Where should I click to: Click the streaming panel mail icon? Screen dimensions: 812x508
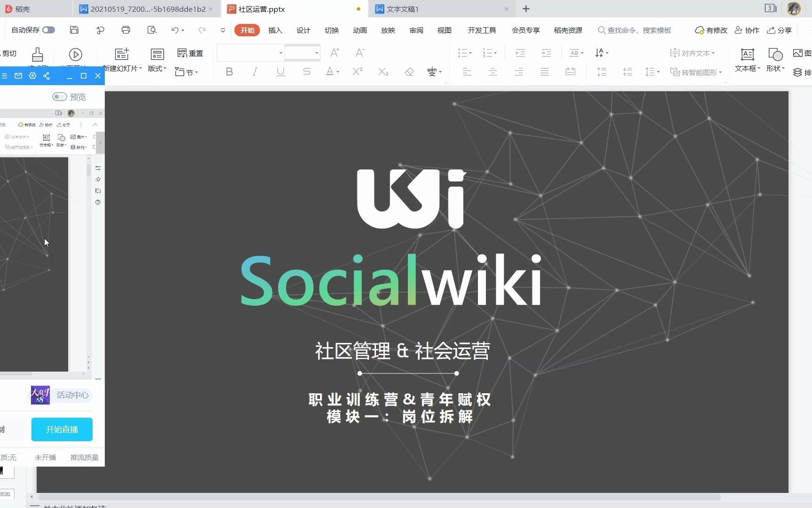(18, 76)
